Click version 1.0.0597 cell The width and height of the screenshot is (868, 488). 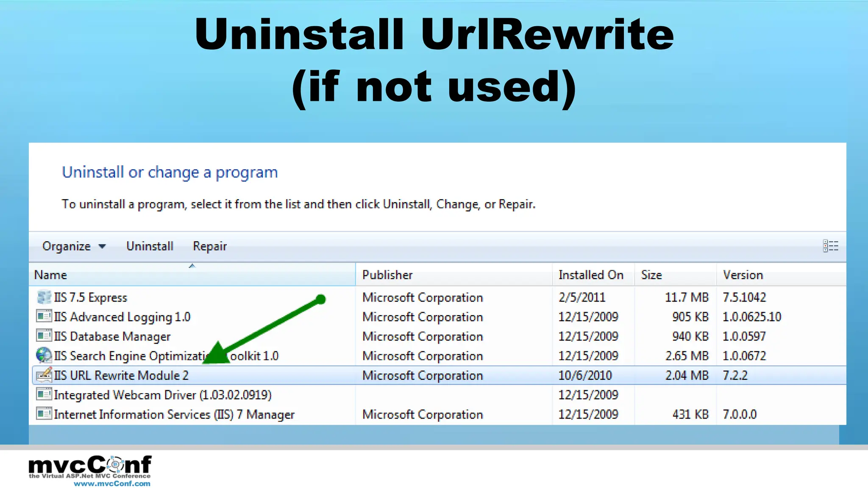(744, 336)
